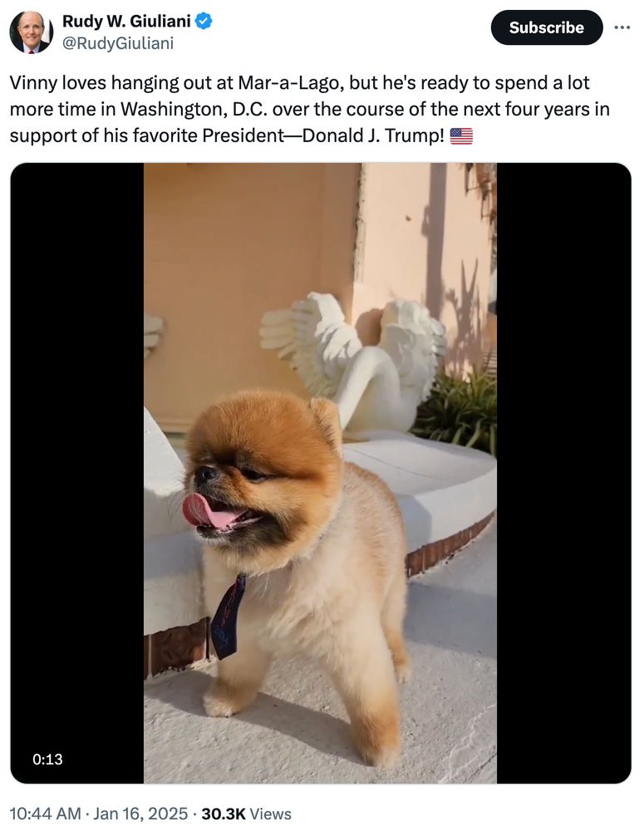Click the blue verified checkmark badge
Screen dimensions: 644x831
click(204, 21)
